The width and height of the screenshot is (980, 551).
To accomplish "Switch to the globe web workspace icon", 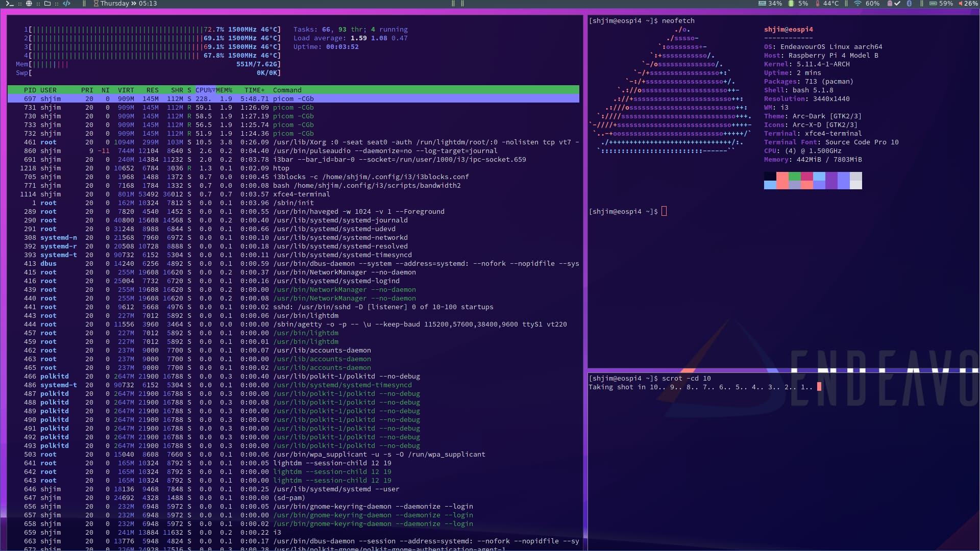I will coord(29,4).
